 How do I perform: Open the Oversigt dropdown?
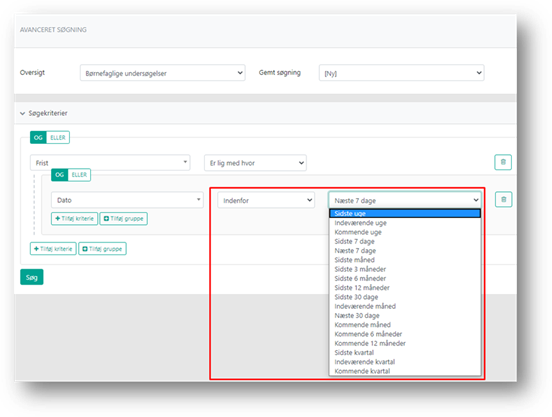162,73
